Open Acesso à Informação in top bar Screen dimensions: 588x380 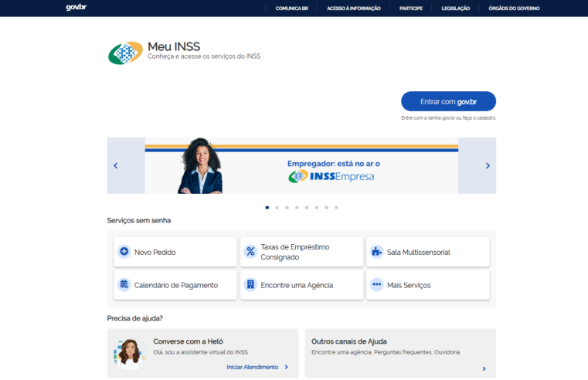pos(354,8)
